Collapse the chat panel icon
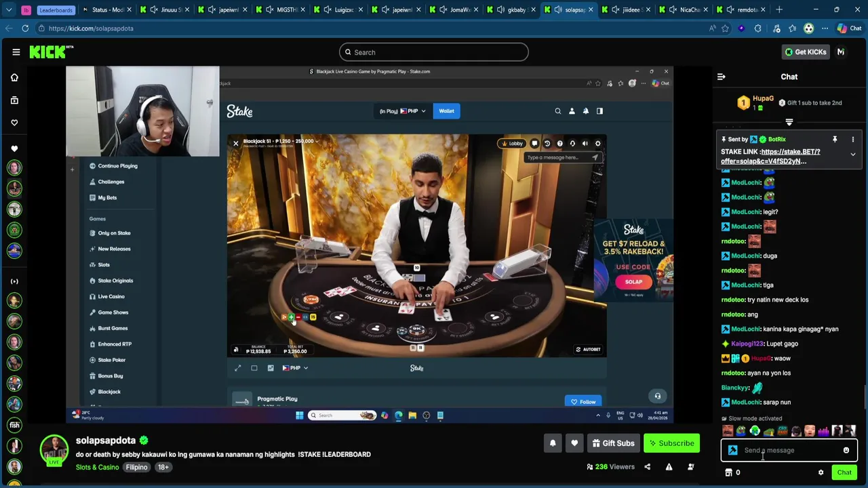Image resolution: width=868 pixels, height=488 pixels. pyautogui.click(x=722, y=77)
